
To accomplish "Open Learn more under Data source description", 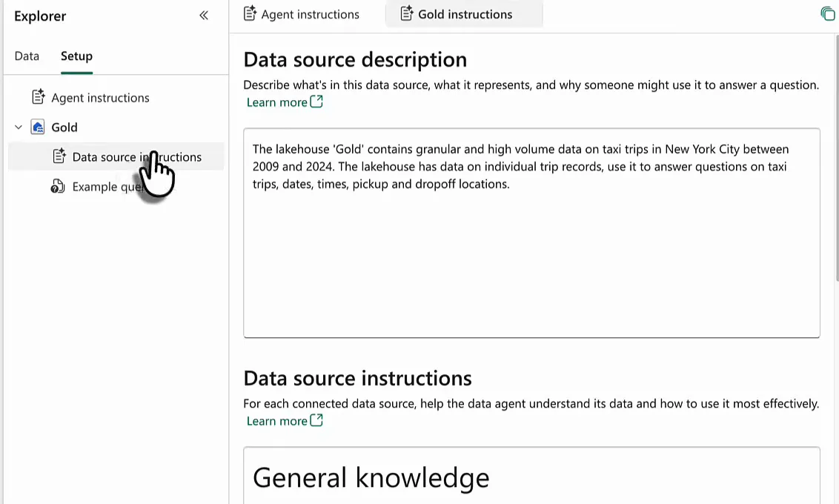I will tap(276, 102).
